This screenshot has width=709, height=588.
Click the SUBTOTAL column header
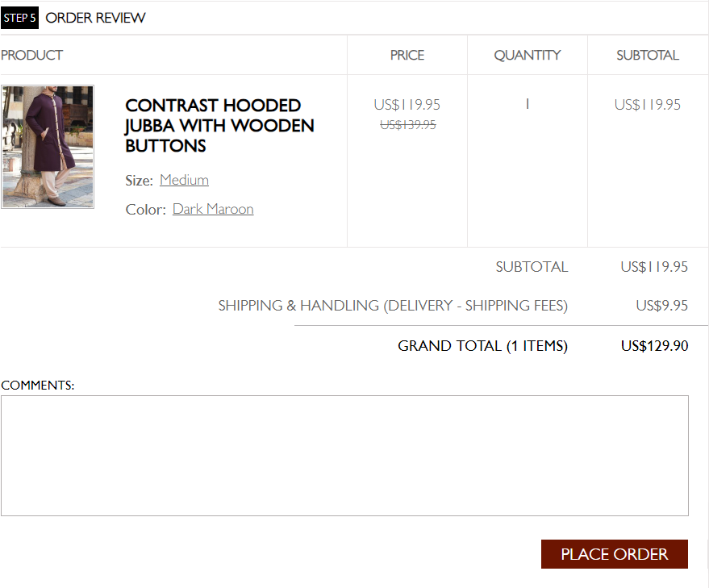tap(648, 55)
